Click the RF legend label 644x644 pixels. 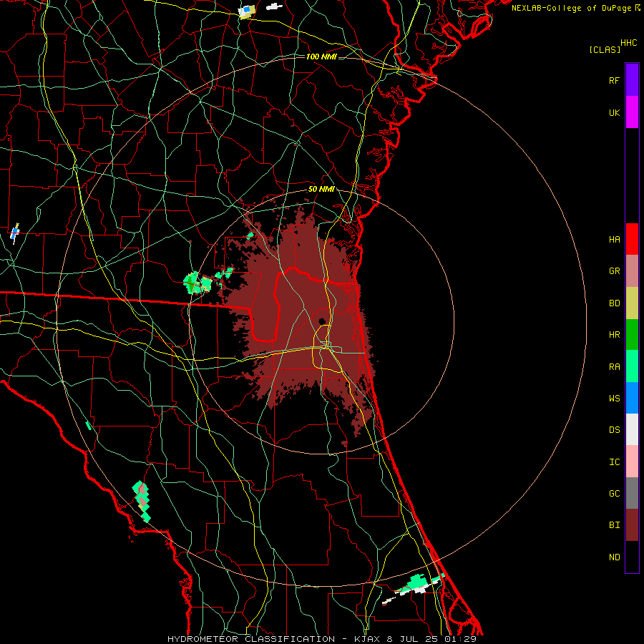[x=614, y=80]
